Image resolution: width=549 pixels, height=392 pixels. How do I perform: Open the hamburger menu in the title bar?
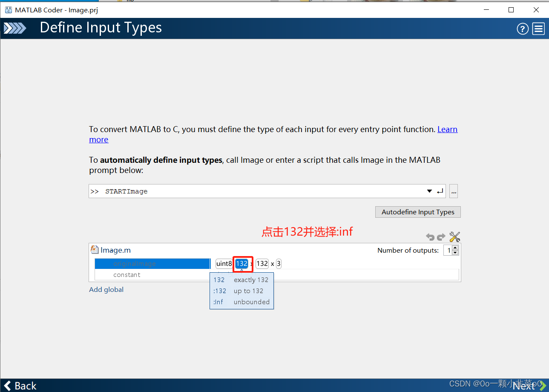click(538, 29)
